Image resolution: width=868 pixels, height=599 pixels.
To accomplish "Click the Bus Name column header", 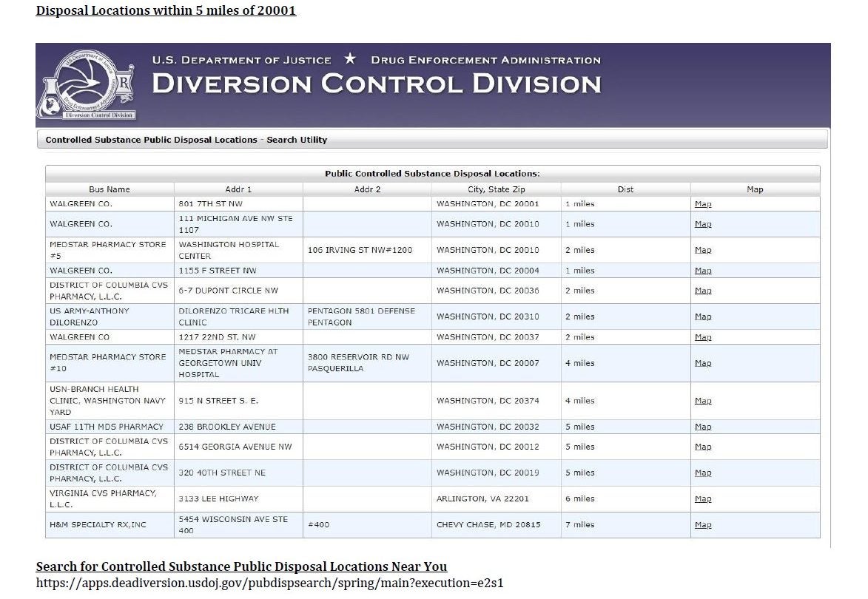I will (110, 189).
